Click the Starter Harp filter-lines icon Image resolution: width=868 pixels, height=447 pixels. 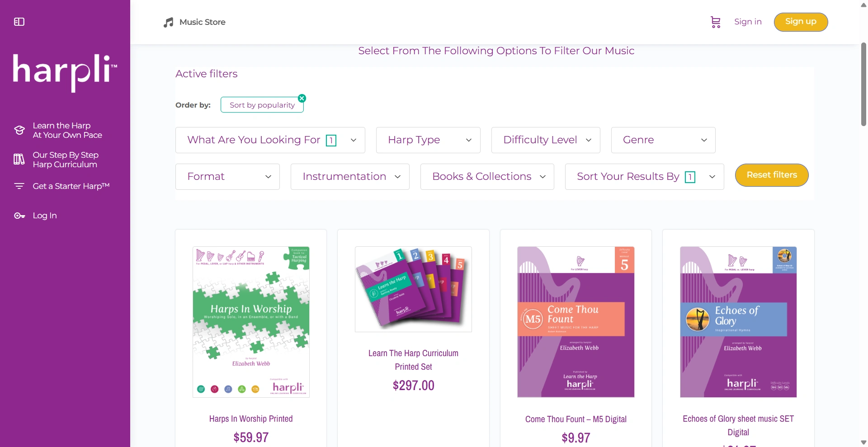(x=19, y=186)
